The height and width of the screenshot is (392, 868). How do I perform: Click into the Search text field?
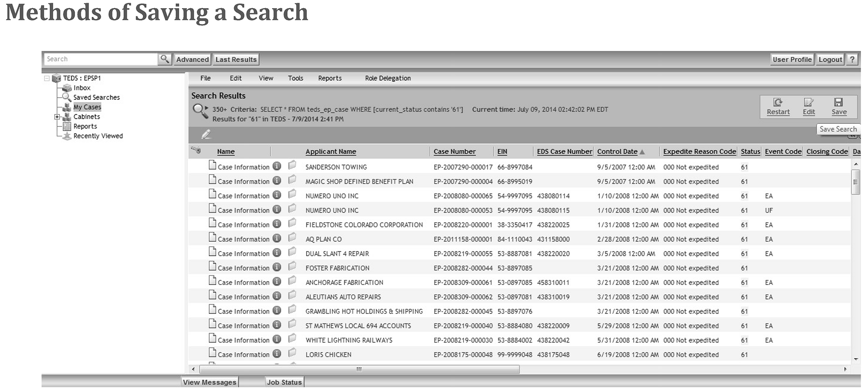(101, 59)
